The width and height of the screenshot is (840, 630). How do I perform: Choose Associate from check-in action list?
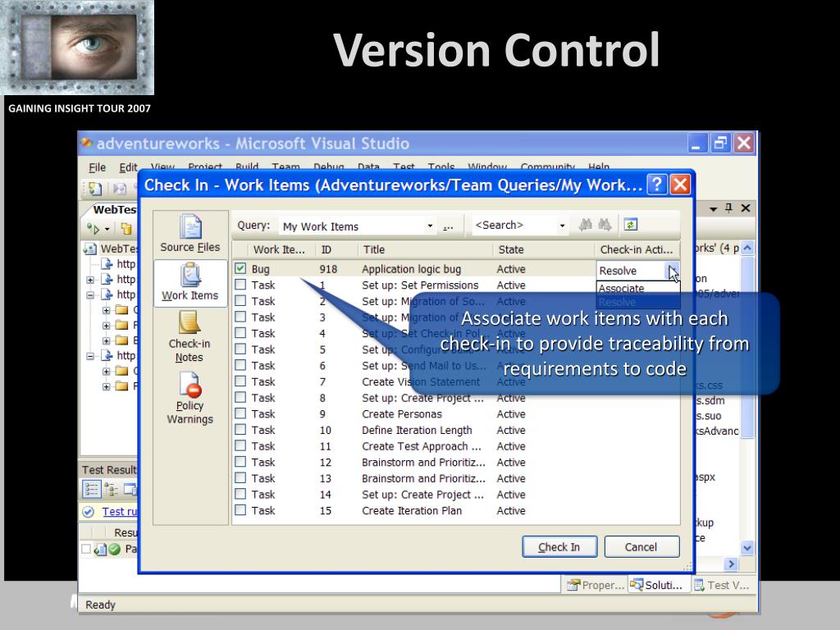(x=637, y=288)
